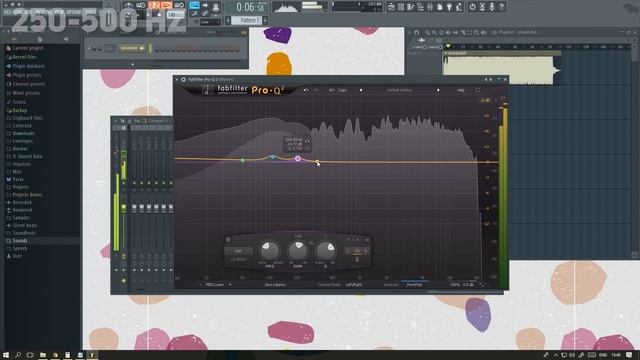Screen dimensions: 640x360
Task: Toggle the highlighted blue toolbar mode icon
Action: [x=194, y=5]
